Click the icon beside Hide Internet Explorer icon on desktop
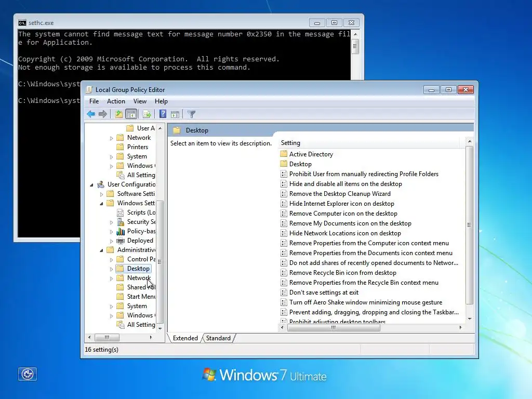Image resolution: width=532 pixels, height=399 pixels. (284, 204)
